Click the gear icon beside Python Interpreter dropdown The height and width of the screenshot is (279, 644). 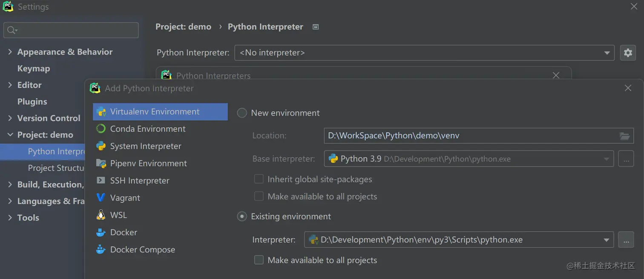click(628, 53)
